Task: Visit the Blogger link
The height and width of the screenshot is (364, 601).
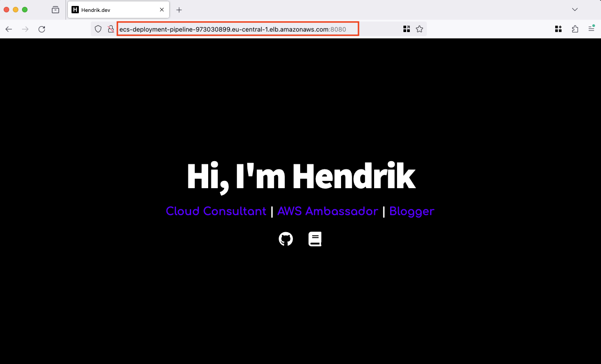Action: tap(412, 211)
